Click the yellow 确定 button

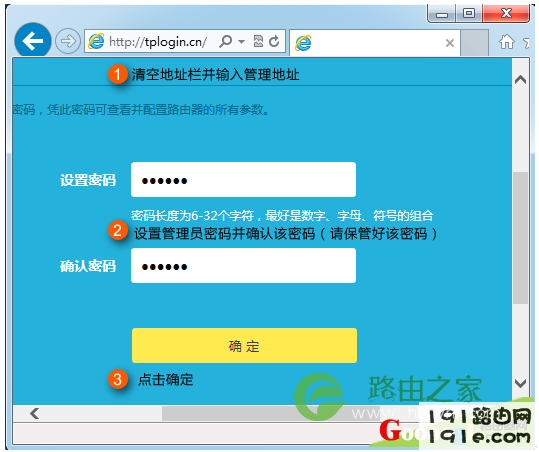click(x=244, y=345)
